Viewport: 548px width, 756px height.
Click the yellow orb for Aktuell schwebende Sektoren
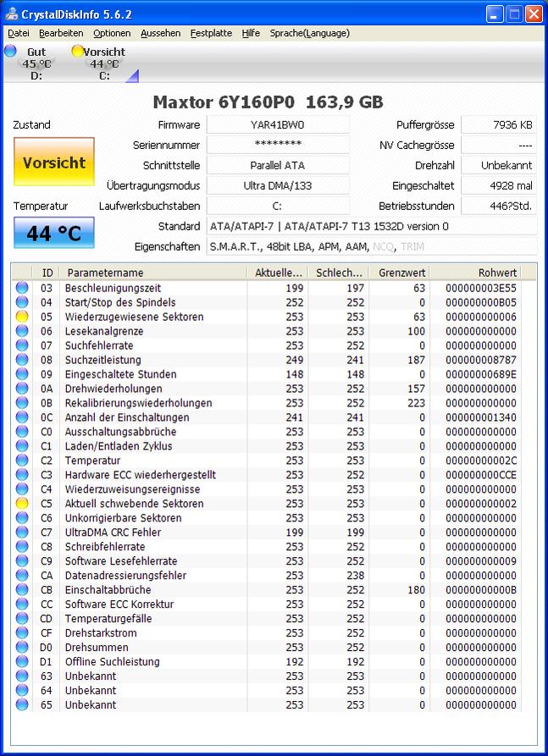tap(22, 504)
